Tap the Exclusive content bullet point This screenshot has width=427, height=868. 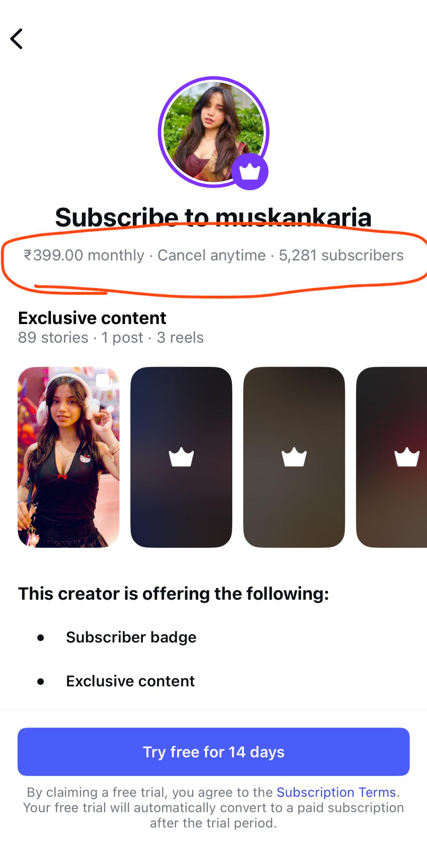click(130, 681)
